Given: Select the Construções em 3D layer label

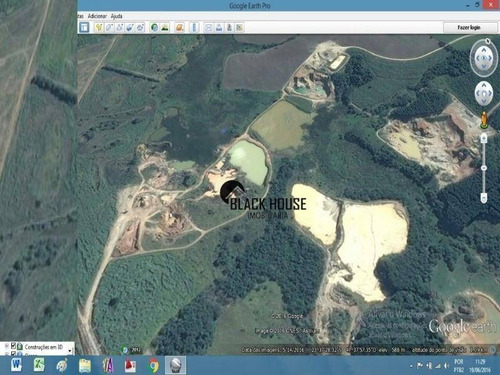Looking at the screenshot, I should coord(43,347).
